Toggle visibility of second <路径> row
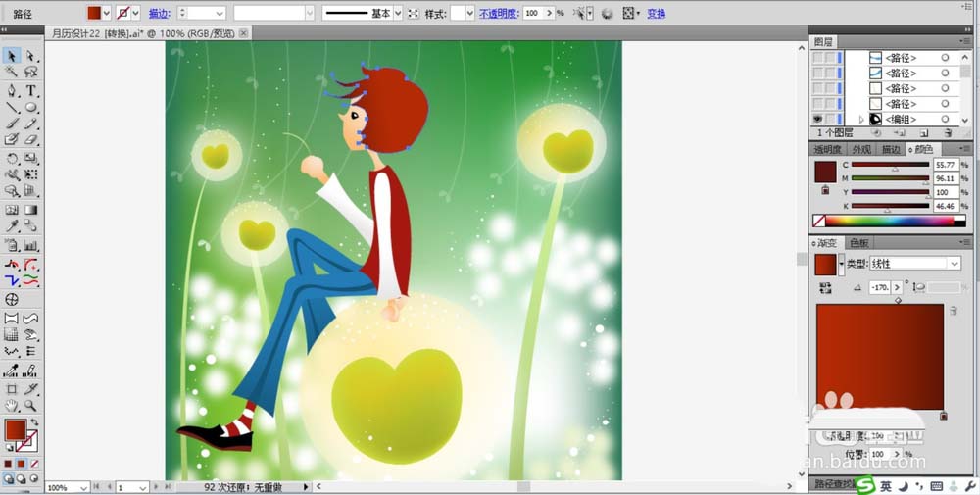Viewport: 980px width, 495px height. [817, 74]
